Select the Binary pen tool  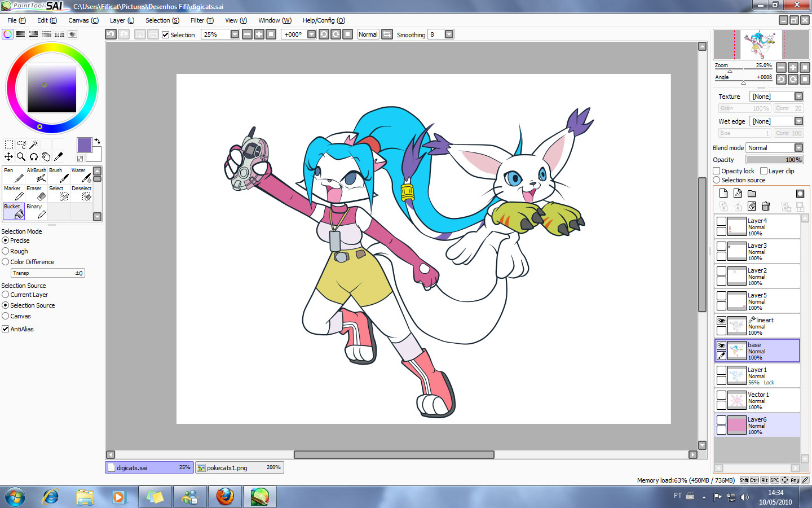pyautogui.click(x=36, y=211)
